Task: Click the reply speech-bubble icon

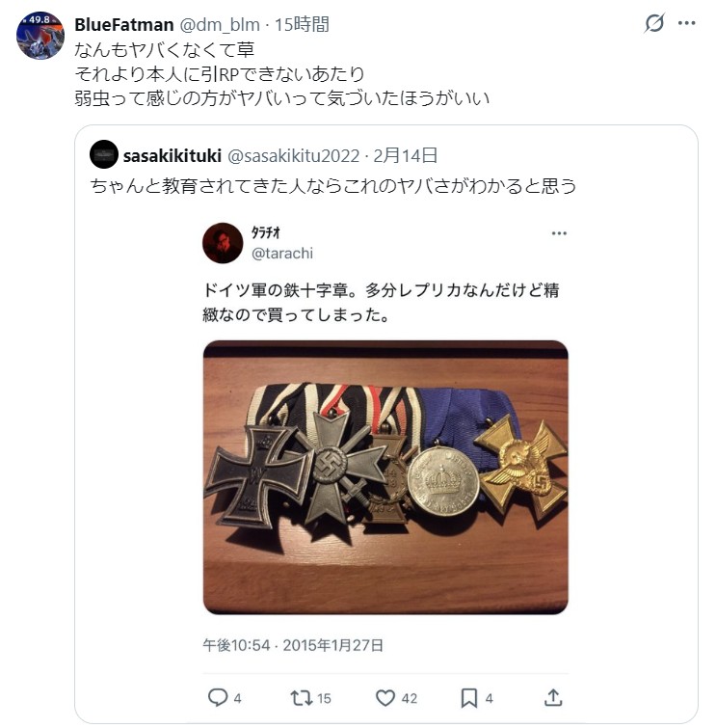Action: coord(218,697)
